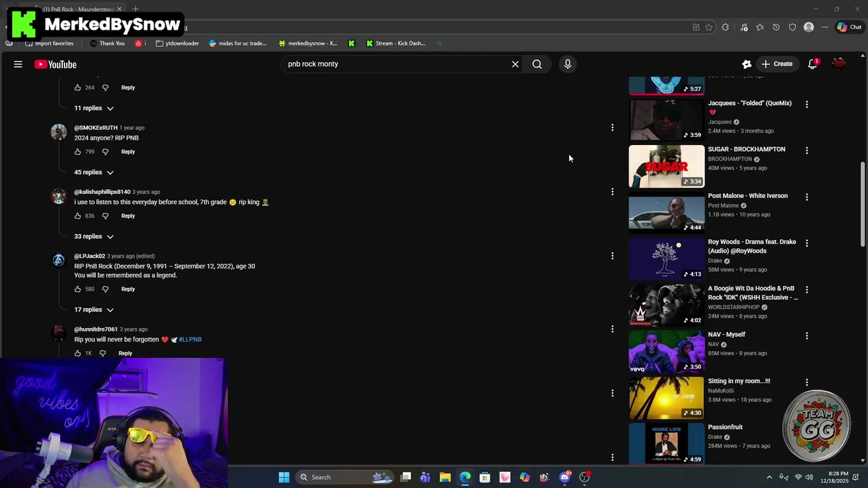Open Import favorites bookmark
This screenshot has height=488, width=868.
tap(49, 43)
